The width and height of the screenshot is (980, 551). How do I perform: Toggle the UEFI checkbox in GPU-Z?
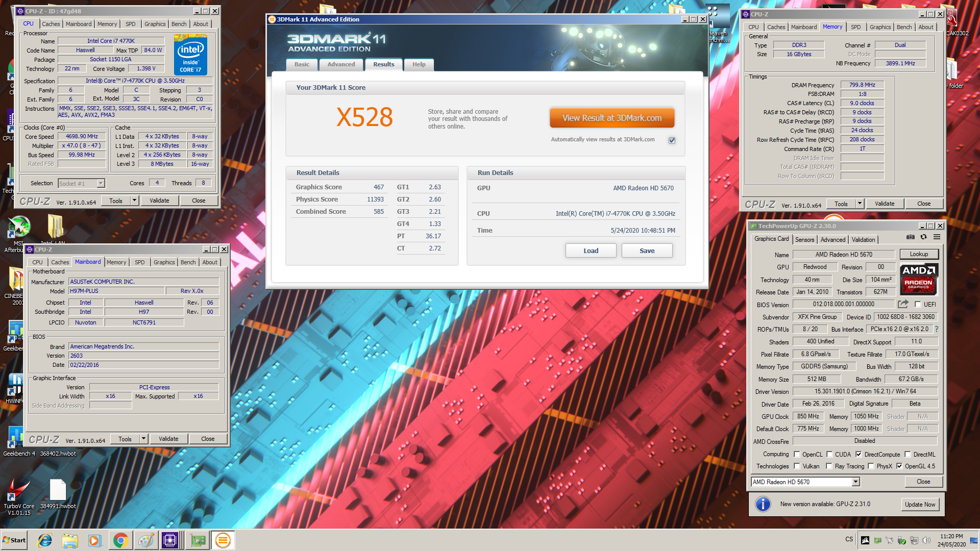(918, 305)
